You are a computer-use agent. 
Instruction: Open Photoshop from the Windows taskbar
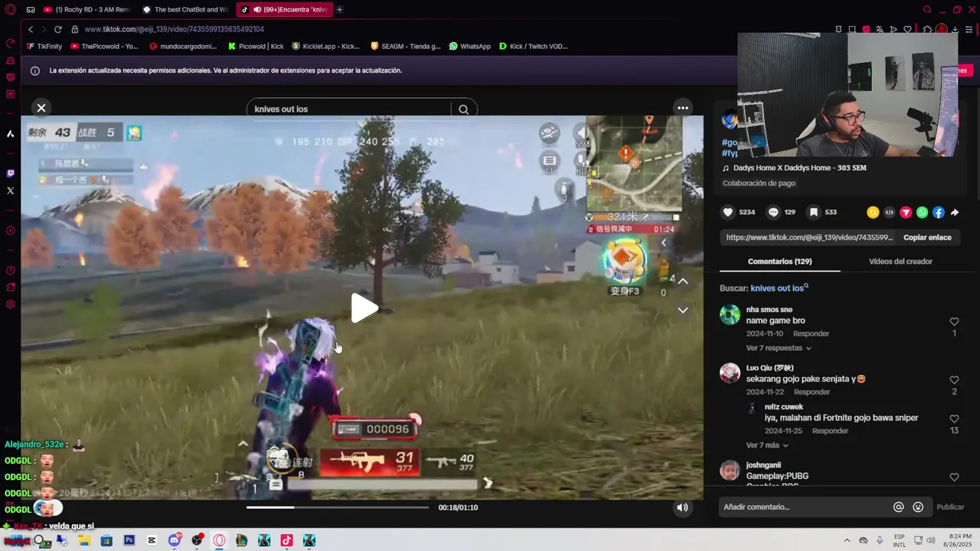[x=129, y=540]
